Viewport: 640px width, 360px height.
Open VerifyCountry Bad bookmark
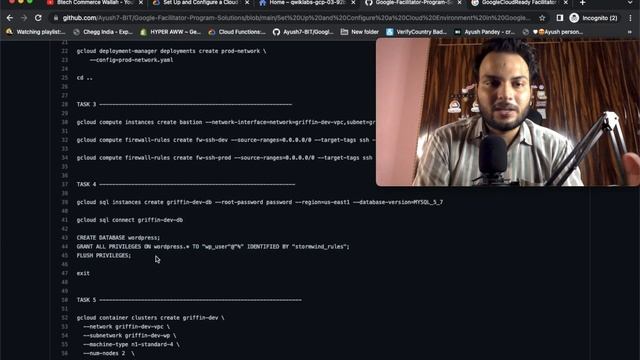(416, 32)
